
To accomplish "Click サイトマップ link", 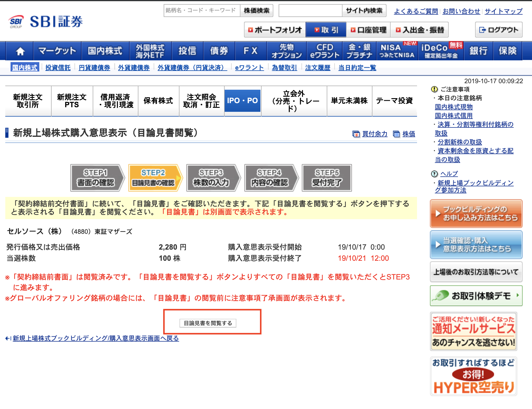I will [504, 11].
